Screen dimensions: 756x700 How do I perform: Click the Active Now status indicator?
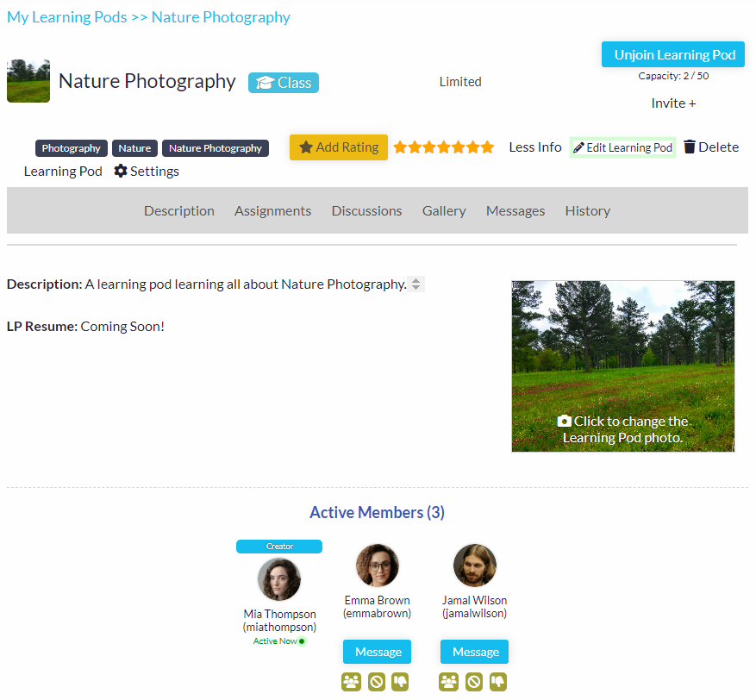tap(279, 641)
